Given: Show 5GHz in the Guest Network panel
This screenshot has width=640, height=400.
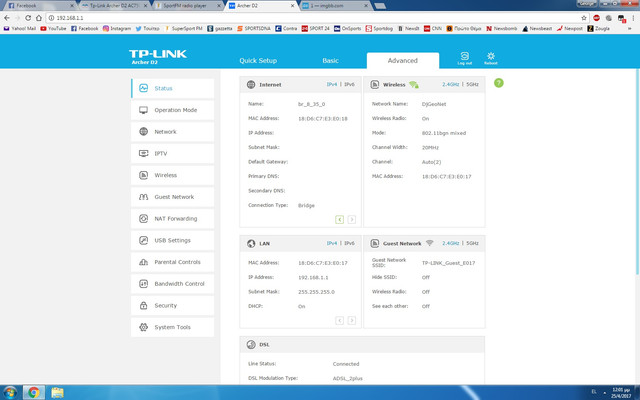Looking at the screenshot, I should (472, 243).
